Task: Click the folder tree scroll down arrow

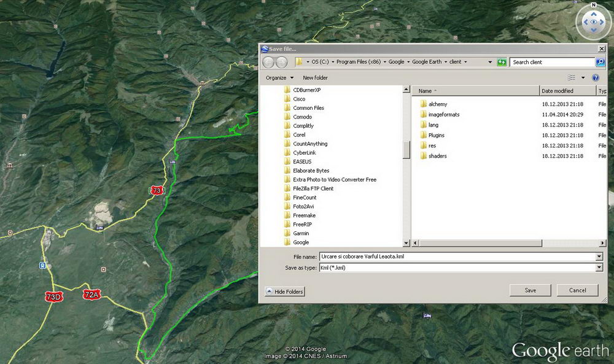Action: click(x=406, y=243)
